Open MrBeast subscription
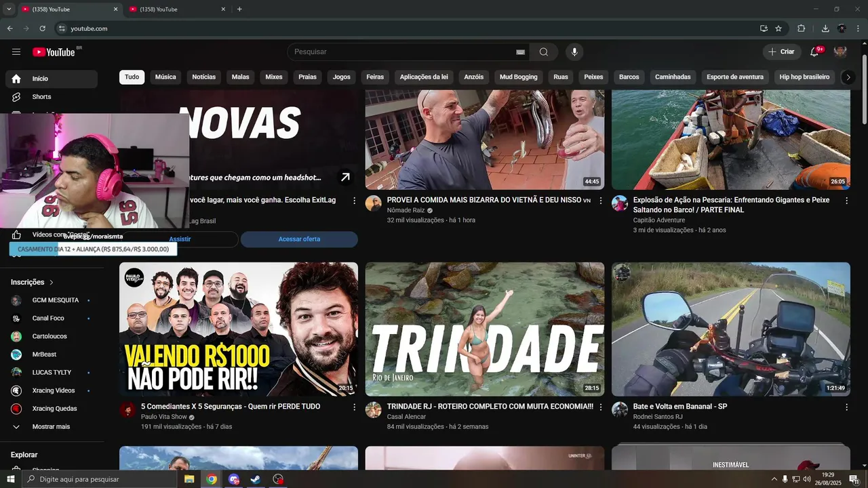The width and height of the screenshot is (868, 488). tap(52, 354)
